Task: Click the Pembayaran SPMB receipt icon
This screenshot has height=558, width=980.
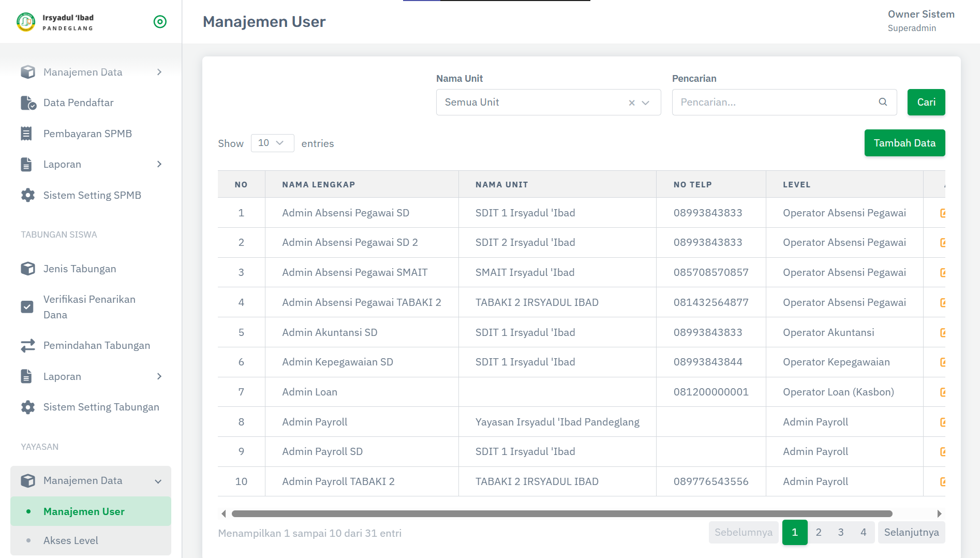Action: (26, 134)
